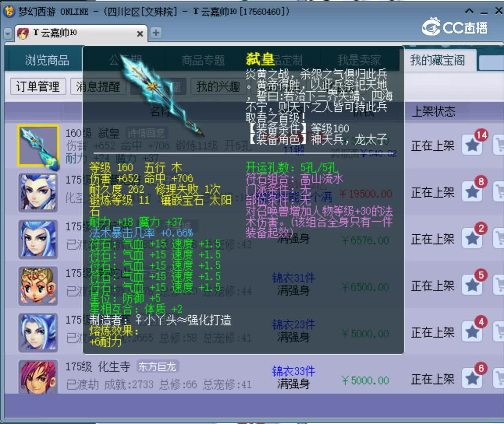The width and height of the screenshot is (504, 424).
Task: Select the 弑皇 weapon item thumbnail
Action: click(38, 146)
